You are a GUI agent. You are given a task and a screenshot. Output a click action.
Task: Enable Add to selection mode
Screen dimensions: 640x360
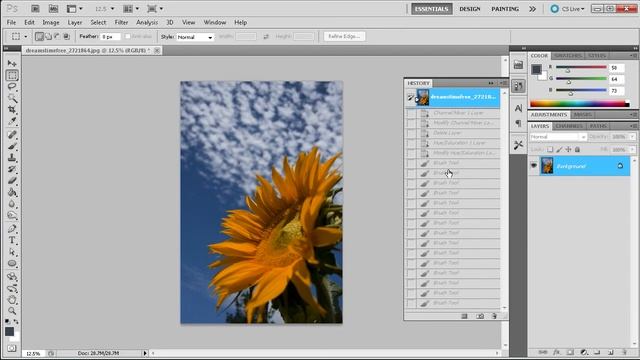coord(48,36)
